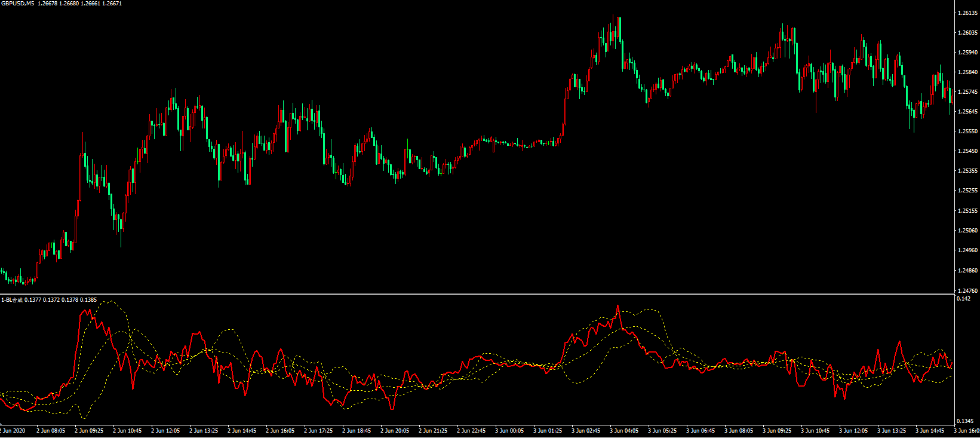Click the 1.25550 price label on right axis
980x438 pixels.
tap(967, 131)
